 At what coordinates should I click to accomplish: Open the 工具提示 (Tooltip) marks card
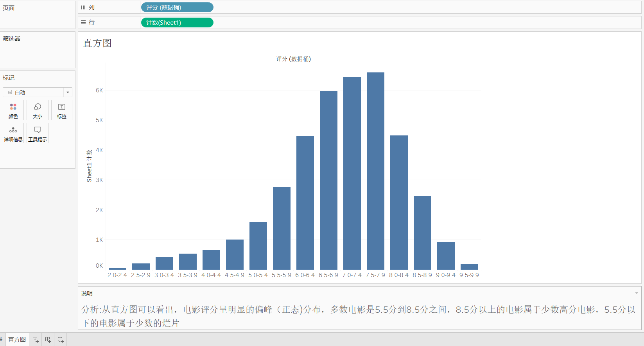tap(38, 133)
